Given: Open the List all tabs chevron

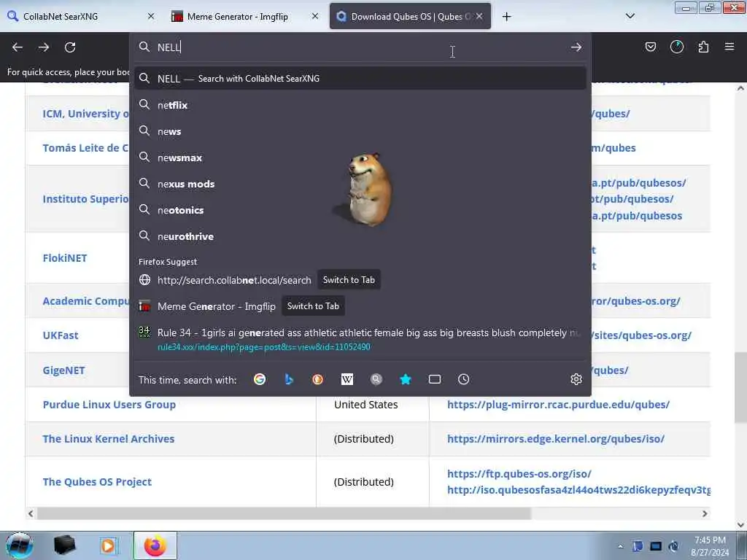Looking at the screenshot, I should click(x=630, y=16).
